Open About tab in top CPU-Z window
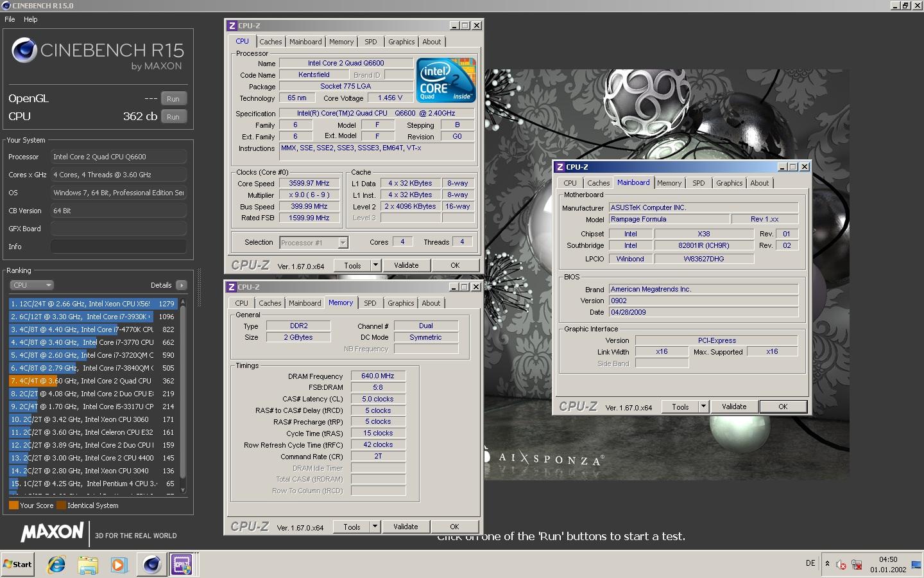This screenshot has height=578, width=924. 432,42
